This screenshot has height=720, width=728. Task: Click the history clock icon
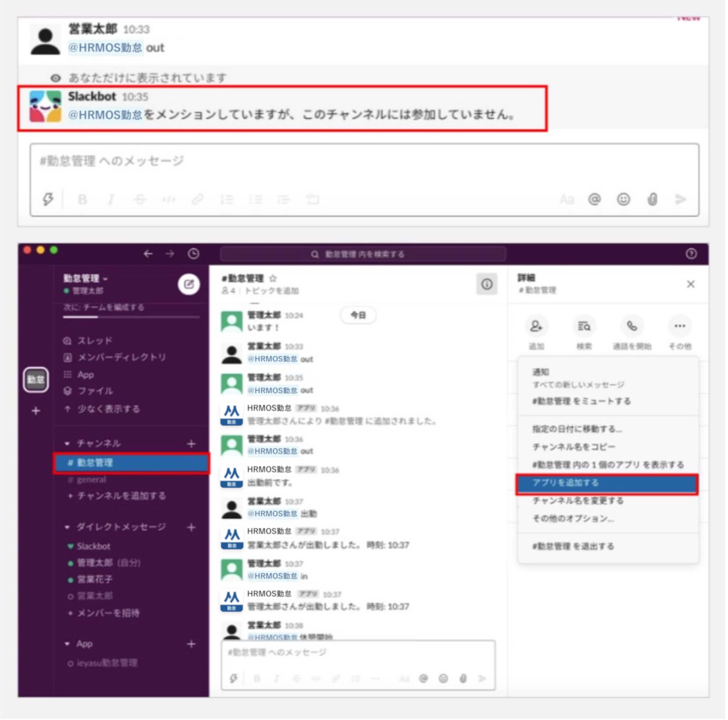(194, 254)
